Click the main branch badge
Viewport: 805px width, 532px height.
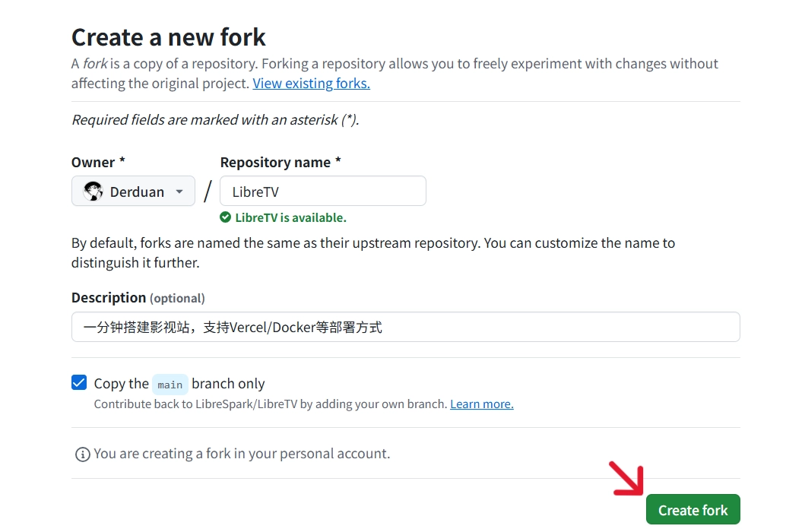click(170, 384)
